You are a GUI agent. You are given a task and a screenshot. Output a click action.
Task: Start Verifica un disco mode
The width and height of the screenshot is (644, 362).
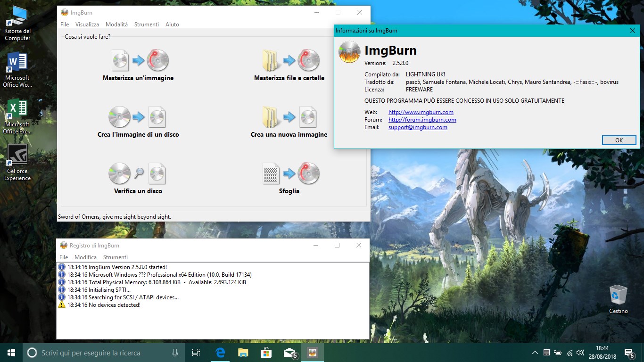(x=138, y=179)
